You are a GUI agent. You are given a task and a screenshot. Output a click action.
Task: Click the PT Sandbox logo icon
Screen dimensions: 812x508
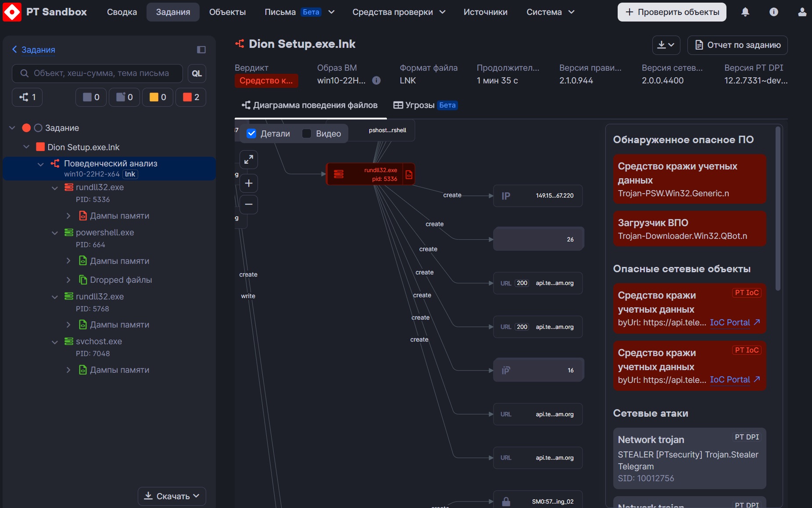12,12
